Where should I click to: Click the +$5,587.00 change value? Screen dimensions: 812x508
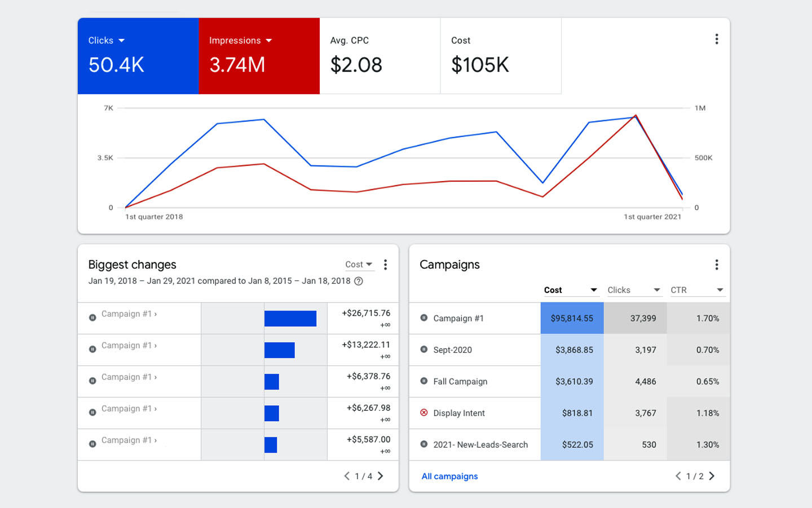pos(368,440)
